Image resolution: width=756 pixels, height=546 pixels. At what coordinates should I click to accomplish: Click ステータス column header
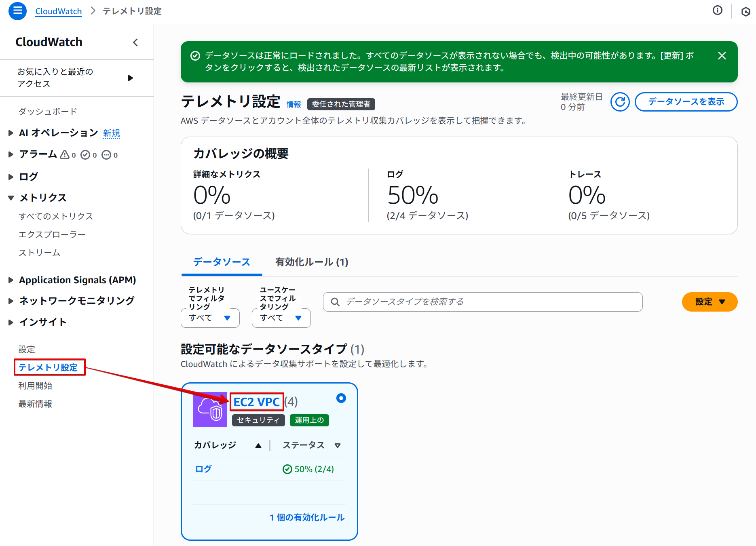[x=304, y=445]
